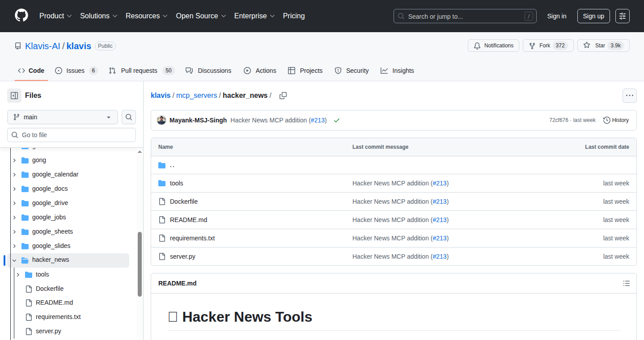This screenshot has height=340, width=644.
Task: Open server.py in the file table
Action: point(182,256)
